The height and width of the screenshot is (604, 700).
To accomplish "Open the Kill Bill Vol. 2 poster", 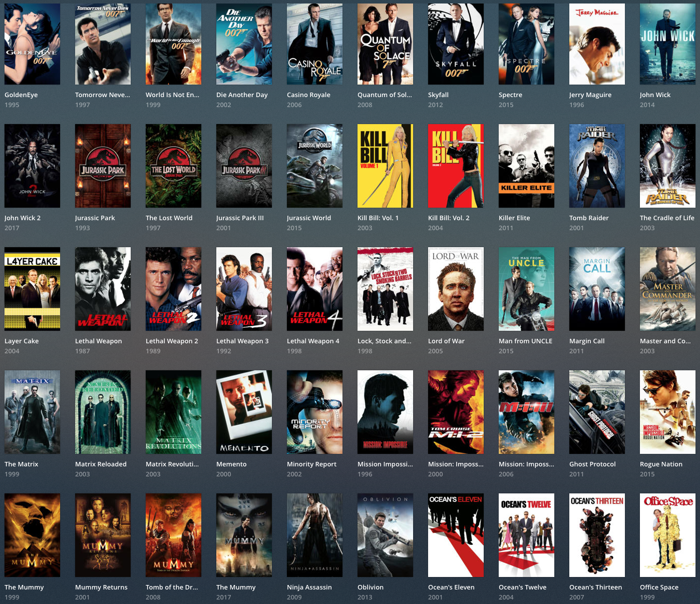I will click(456, 166).
